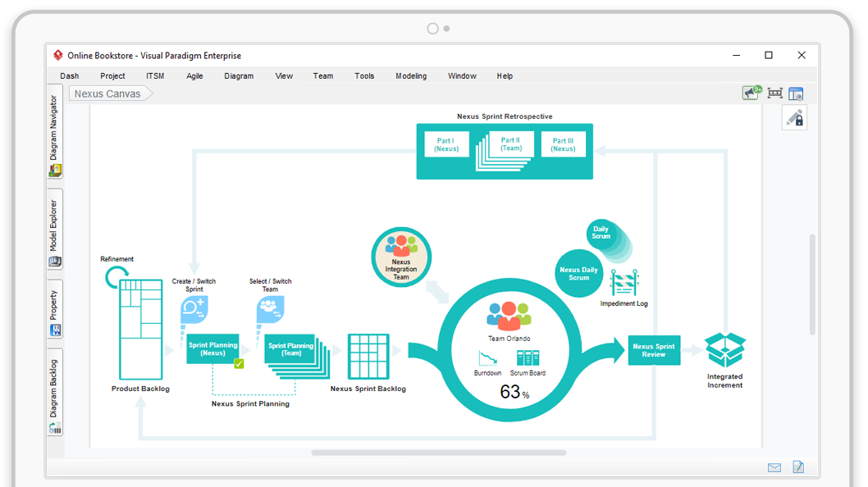868x487 pixels.
Task: Open the Agile menu
Action: click(194, 76)
